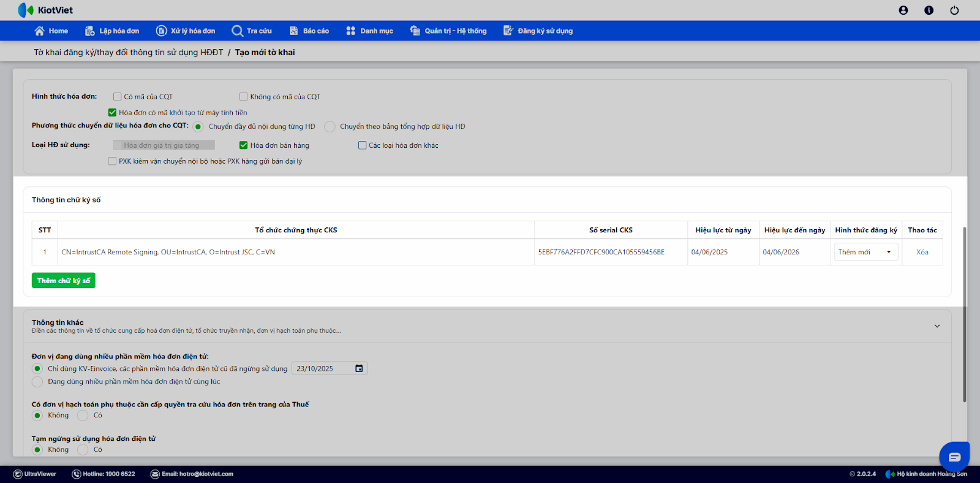This screenshot has width=980, height=483.
Task: Check PXK kiêm vận chuyển nội bộ checkbox
Action: 112,161
